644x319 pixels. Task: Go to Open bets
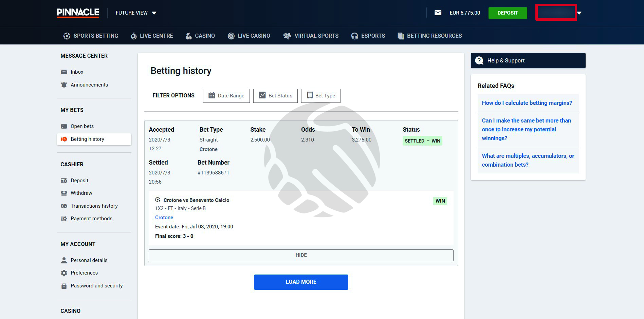(x=82, y=126)
